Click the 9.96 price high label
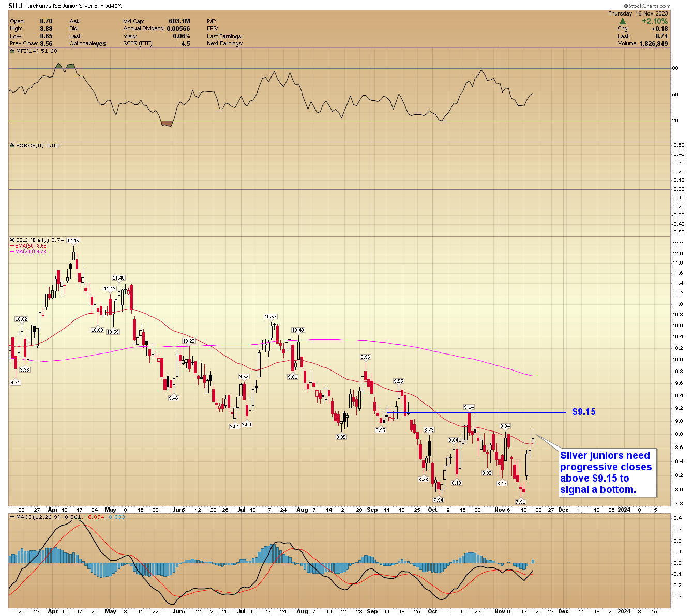The height and width of the screenshot is (616, 693). pos(365,357)
